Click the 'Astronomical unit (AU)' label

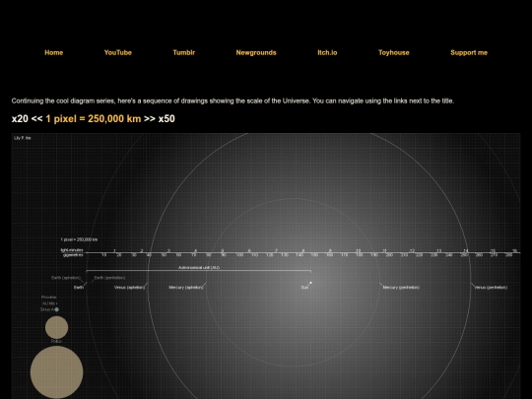point(199,267)
